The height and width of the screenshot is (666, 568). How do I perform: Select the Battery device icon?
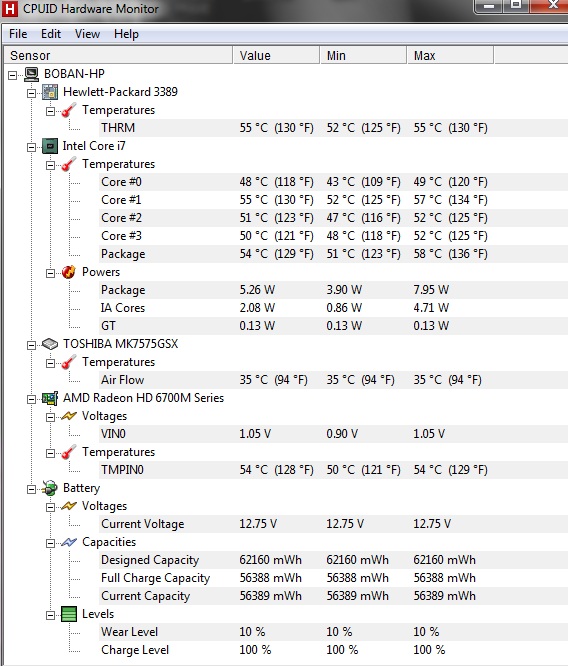pyautogui.click(x=50, y=488)
